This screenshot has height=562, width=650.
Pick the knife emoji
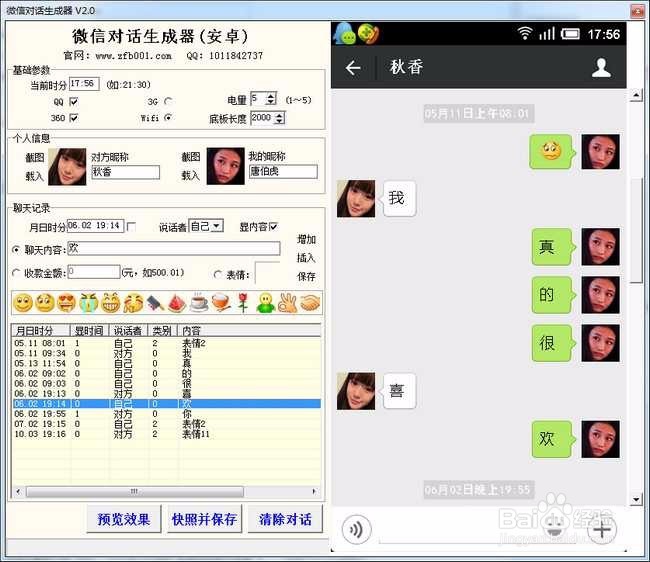tap(155, 303)
